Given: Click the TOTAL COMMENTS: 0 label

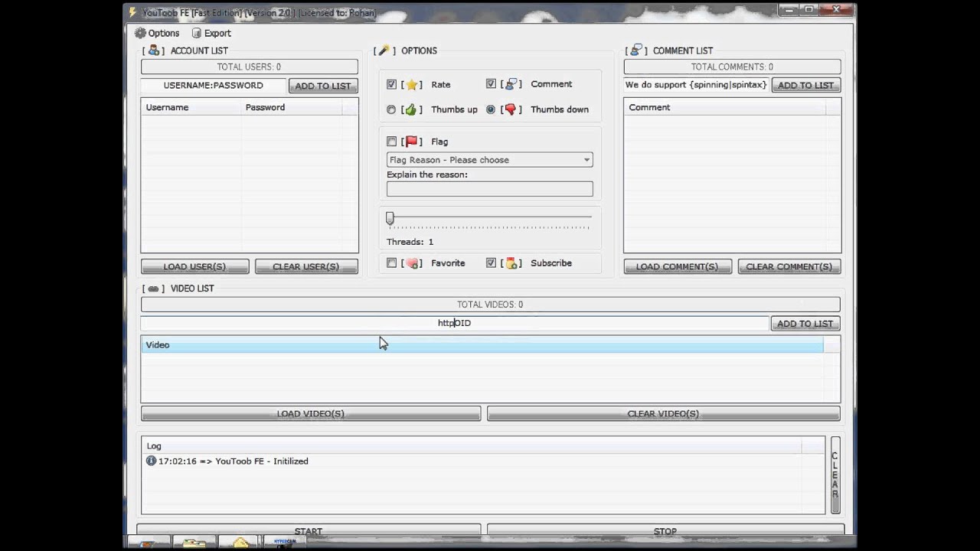Looking at the screenshot, I should [732, 67].
